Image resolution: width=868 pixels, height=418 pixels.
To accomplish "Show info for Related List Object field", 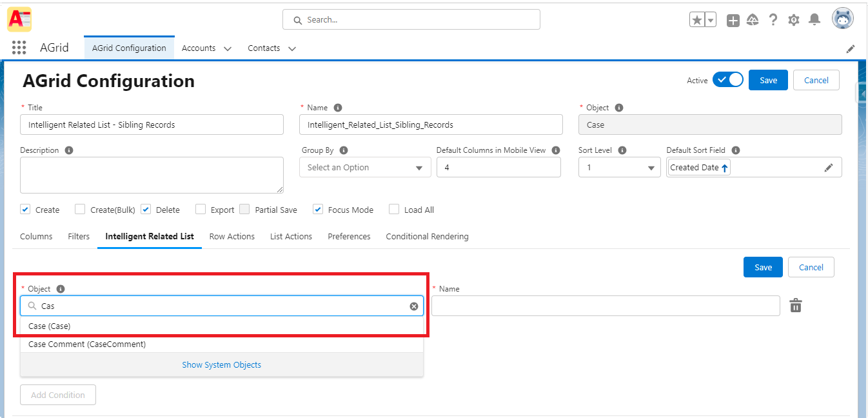I will (61, 289).
